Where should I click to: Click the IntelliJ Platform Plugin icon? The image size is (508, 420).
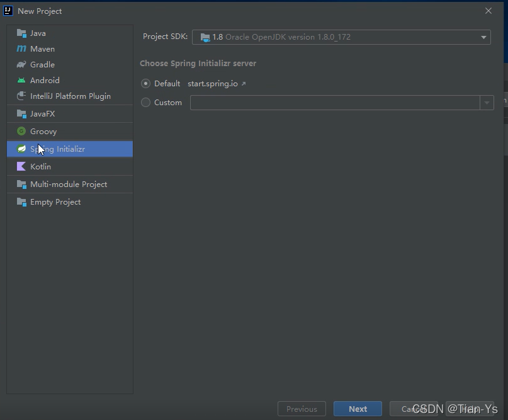point(21,96)
